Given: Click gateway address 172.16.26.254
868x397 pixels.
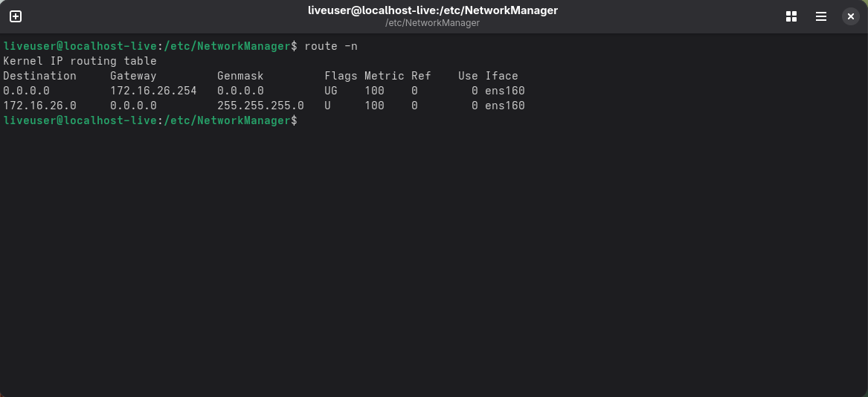Looking at the screenshot, I should 153,91.
